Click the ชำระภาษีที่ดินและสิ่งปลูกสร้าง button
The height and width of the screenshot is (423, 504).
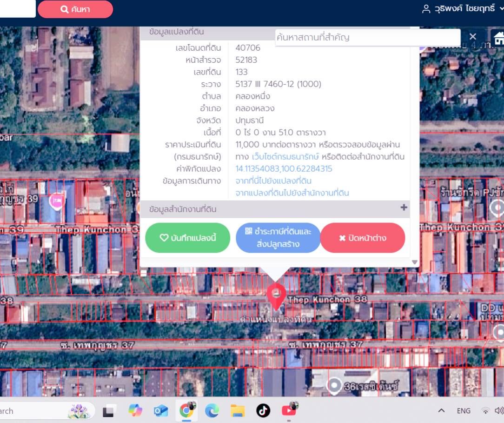coord(278,238)
